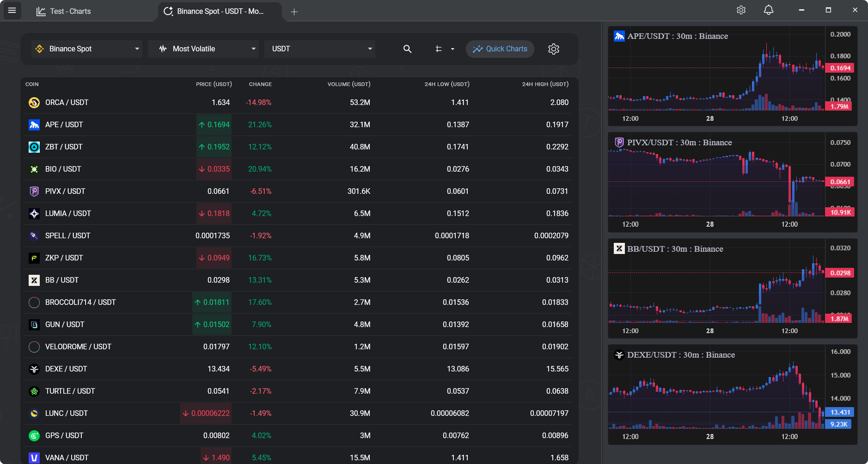Screen dimensions: 868x464
Task: Sort by the CHANGE column header
Action: point(260,84)
